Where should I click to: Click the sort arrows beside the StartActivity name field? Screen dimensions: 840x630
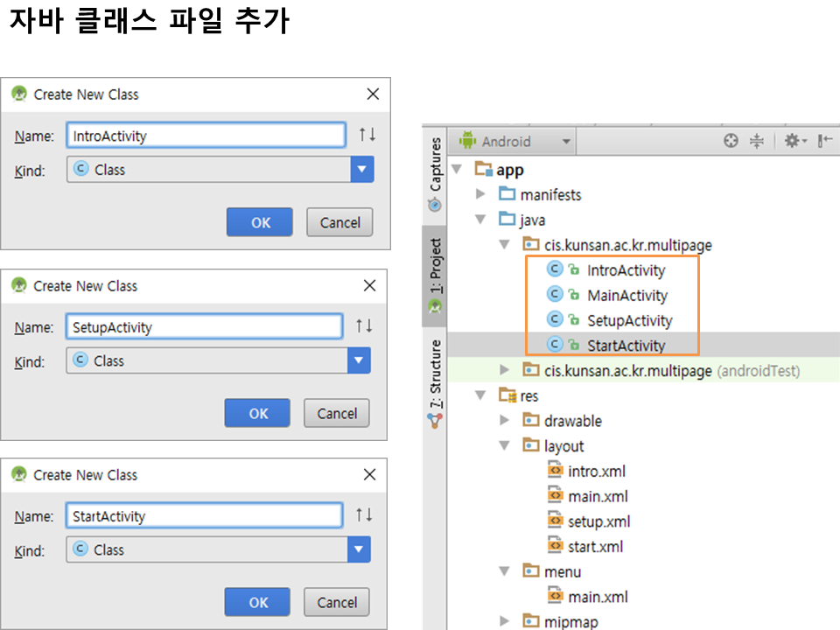tap(364, 515)
